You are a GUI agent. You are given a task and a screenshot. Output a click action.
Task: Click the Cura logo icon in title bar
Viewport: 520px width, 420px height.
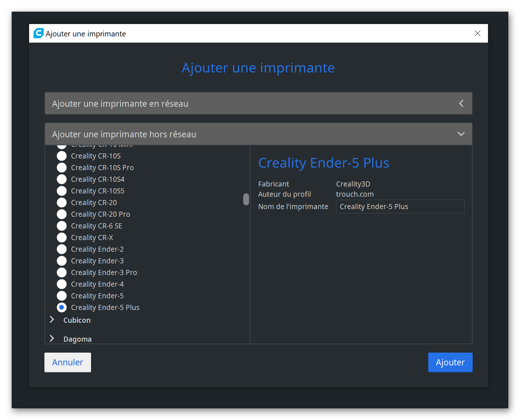[x=39, y=33]
